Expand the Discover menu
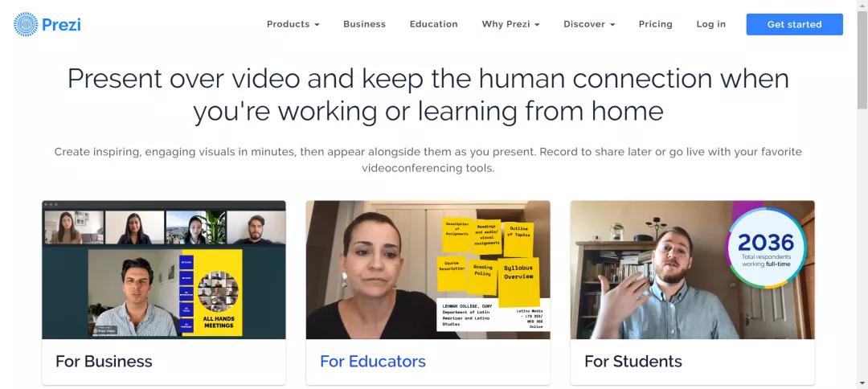 click(589, 24)
